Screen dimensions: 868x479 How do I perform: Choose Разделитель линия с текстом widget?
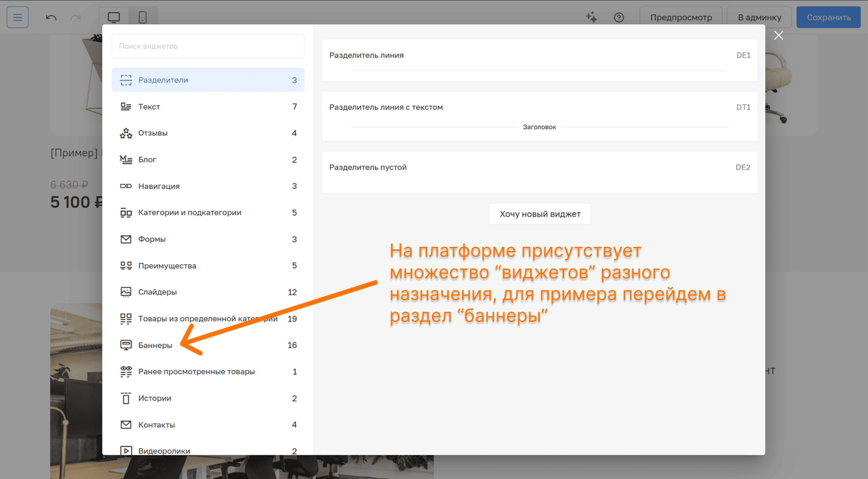pos(539,116)
